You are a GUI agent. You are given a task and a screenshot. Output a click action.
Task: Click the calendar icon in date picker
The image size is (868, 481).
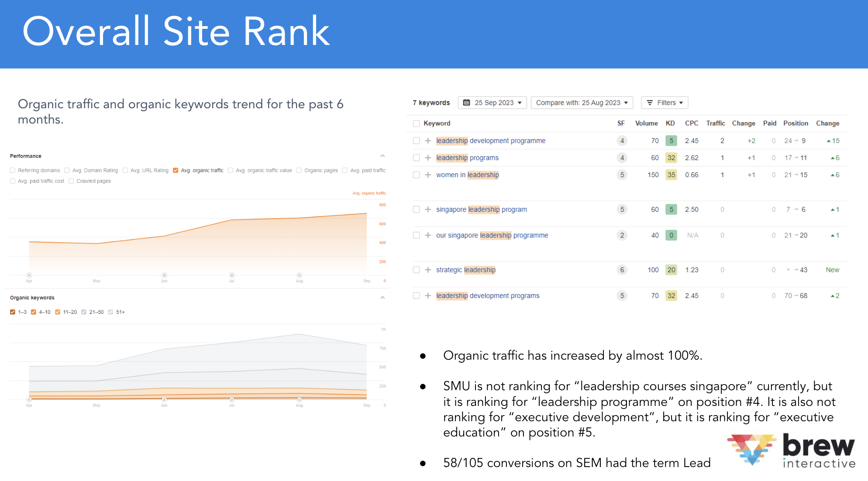point(466,103)
